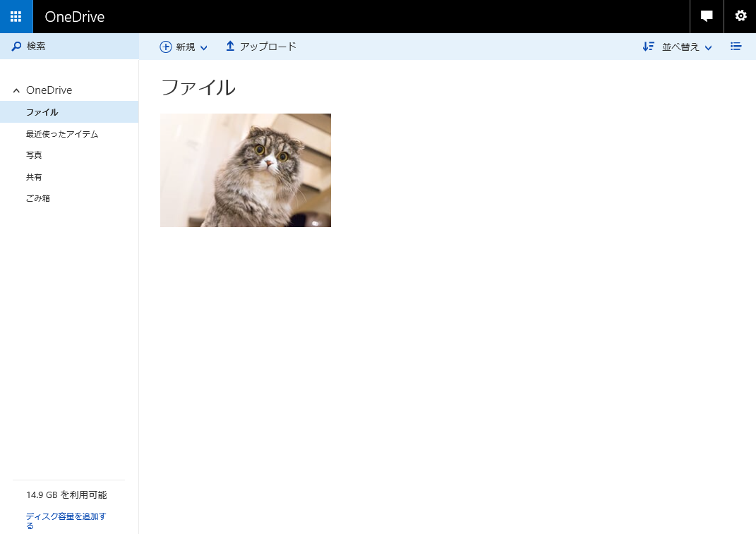The width and height of the screenshot is (756, 534).
Task: Open the app launcher grid icon
Action: 16,16
